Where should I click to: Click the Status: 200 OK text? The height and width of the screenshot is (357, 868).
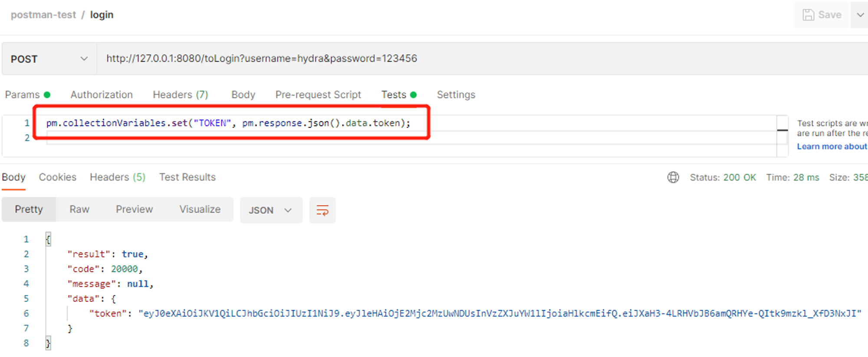click(x=723, y=177)
